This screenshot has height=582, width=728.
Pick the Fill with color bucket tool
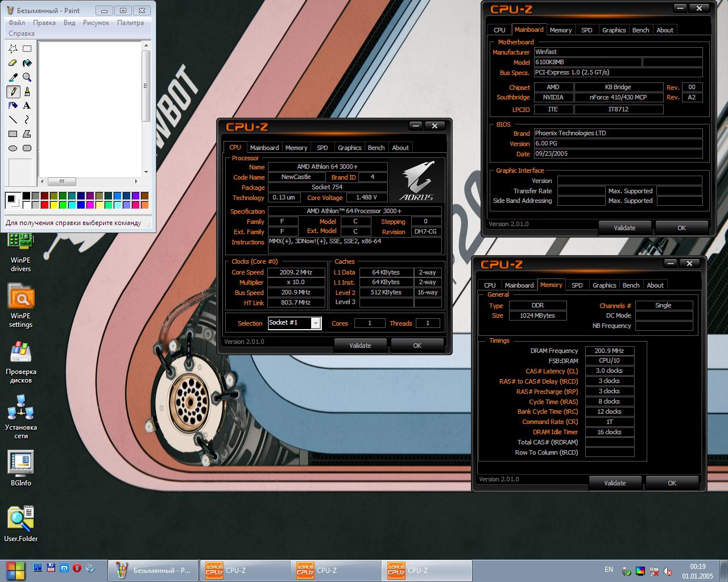[27, 63]
